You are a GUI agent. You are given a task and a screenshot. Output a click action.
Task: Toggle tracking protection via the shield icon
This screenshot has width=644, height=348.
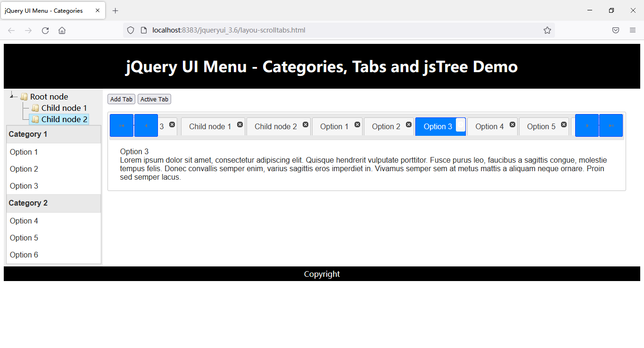tap(130, 30)
